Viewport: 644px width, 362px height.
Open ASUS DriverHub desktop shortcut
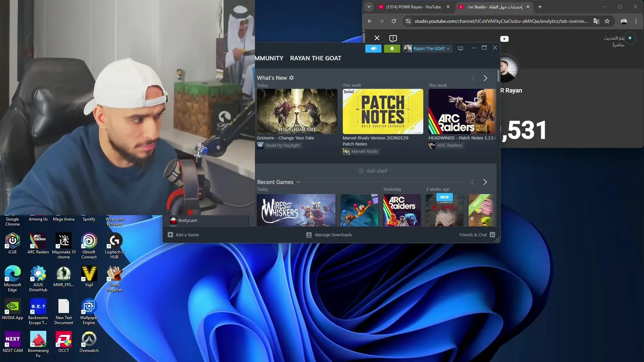tap(38, 279)
